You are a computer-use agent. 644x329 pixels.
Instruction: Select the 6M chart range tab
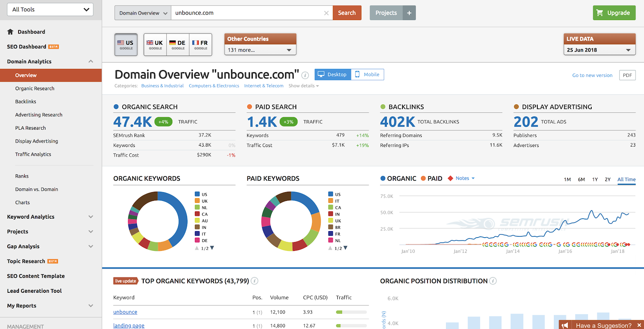click(581, 180)
